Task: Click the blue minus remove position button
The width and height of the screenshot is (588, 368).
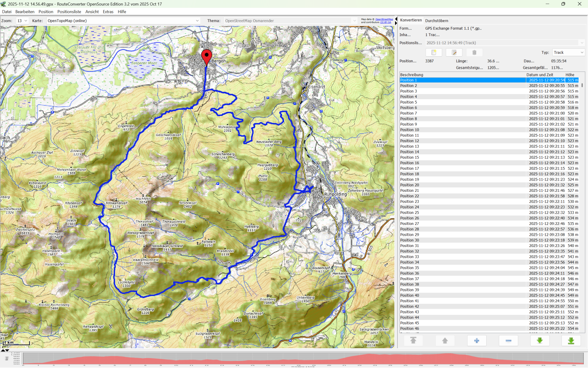Action: pyautogui.click(x=508, y=340)
